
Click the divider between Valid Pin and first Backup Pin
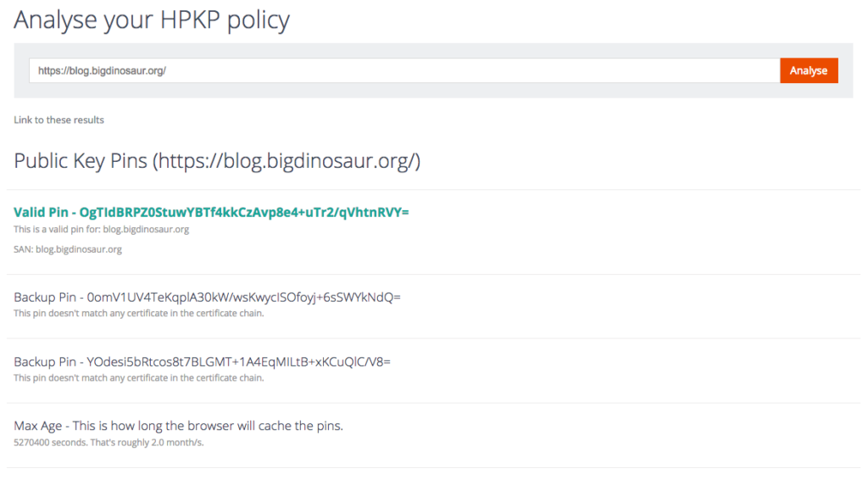[x=433, y=274]
